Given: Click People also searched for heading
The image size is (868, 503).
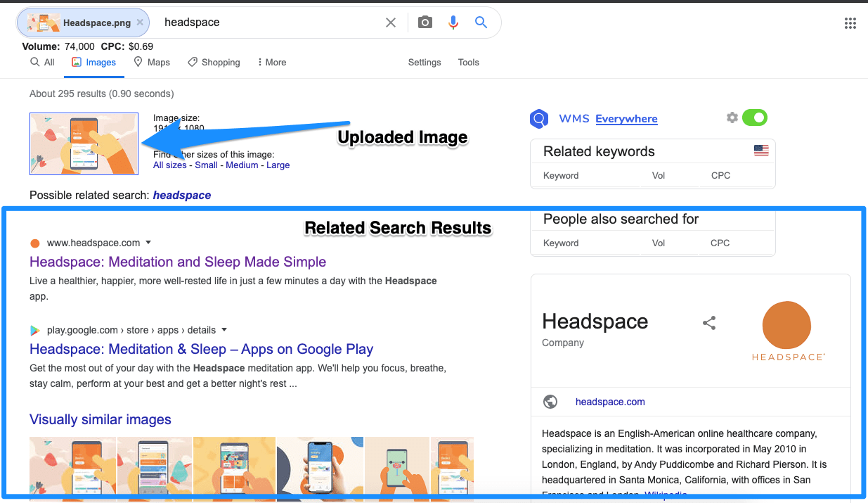Looking at the screenshot, I should (621, 219).
